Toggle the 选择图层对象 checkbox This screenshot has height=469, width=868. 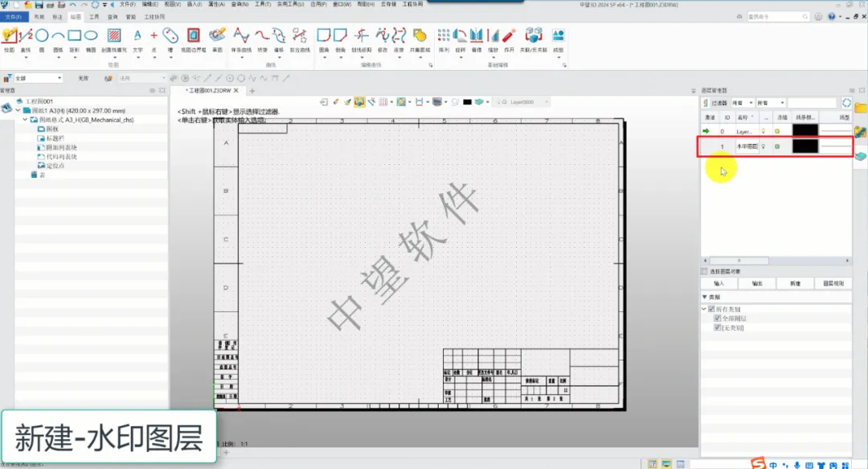(705, 271)
